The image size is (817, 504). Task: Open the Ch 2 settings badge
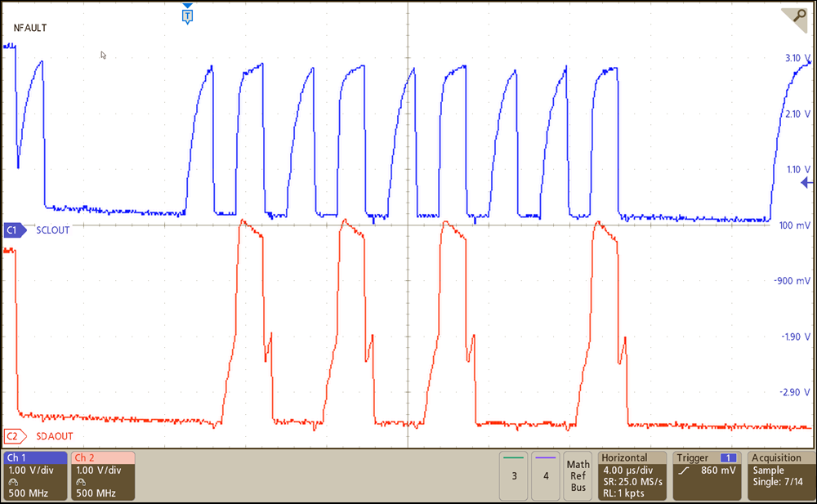(x=103, y=475)
